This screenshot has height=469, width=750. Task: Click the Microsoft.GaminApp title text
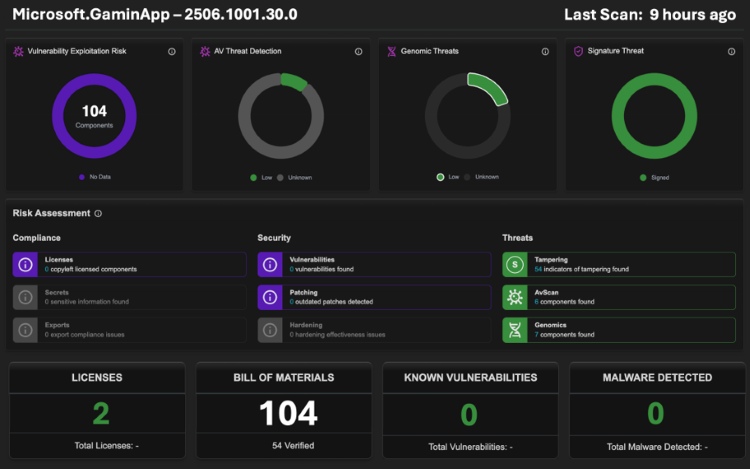point(155,14)
